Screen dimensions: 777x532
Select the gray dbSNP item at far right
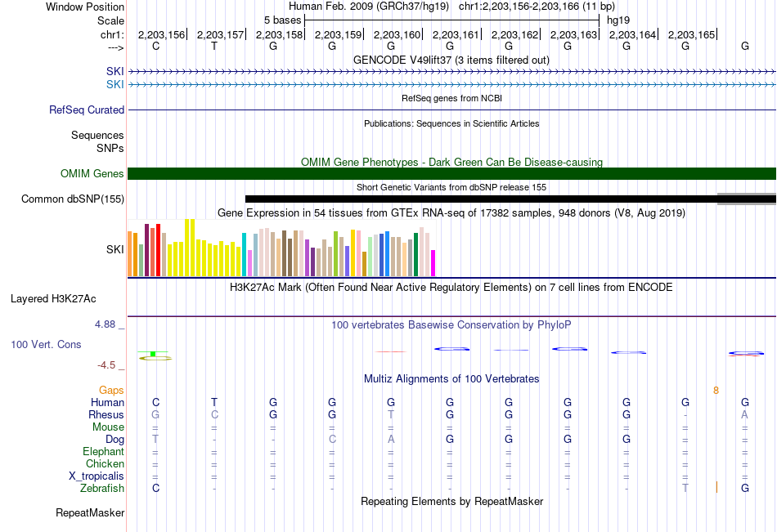[746, 199]
